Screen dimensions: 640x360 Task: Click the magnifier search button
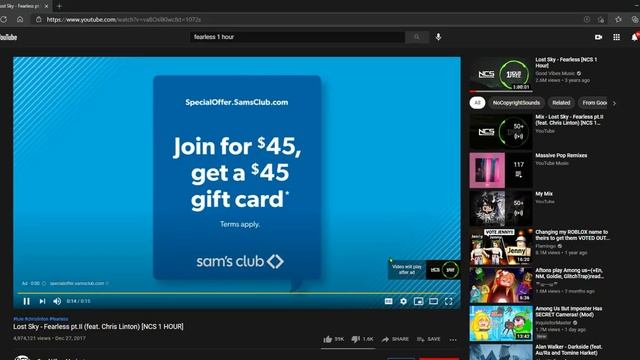click(x=417, y=37)
